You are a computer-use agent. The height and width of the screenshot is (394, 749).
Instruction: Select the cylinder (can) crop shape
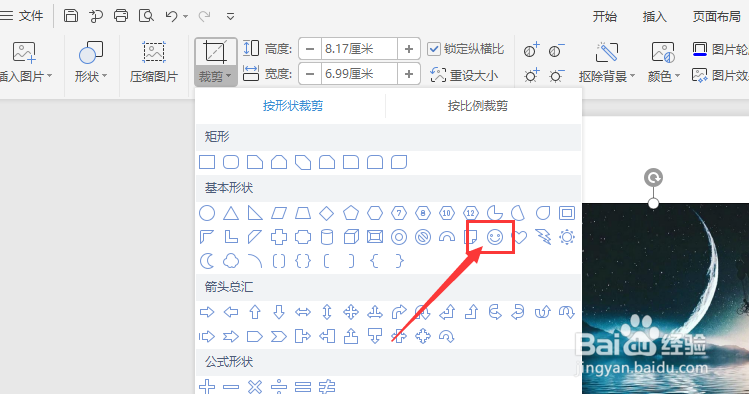[x=327, y=237]
